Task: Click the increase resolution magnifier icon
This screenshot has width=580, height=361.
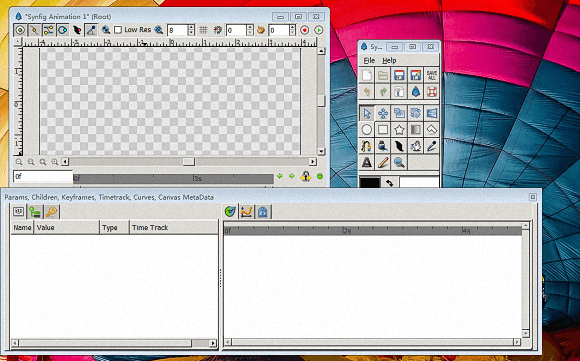Action: (x=159, y=30)
